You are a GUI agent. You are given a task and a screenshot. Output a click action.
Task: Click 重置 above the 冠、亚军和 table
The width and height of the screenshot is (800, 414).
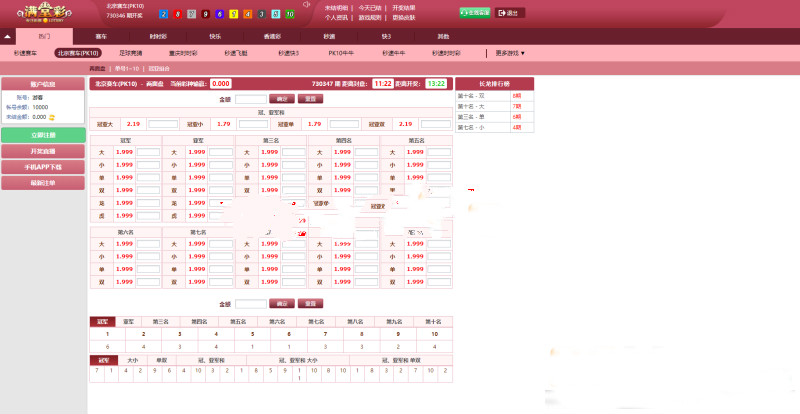(x=310, y=99)
